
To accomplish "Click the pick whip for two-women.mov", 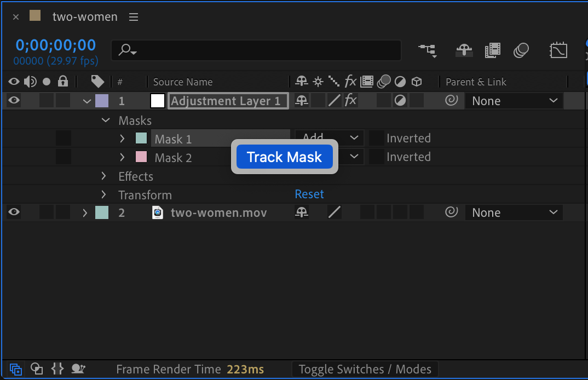I will [x=451, y=212].
